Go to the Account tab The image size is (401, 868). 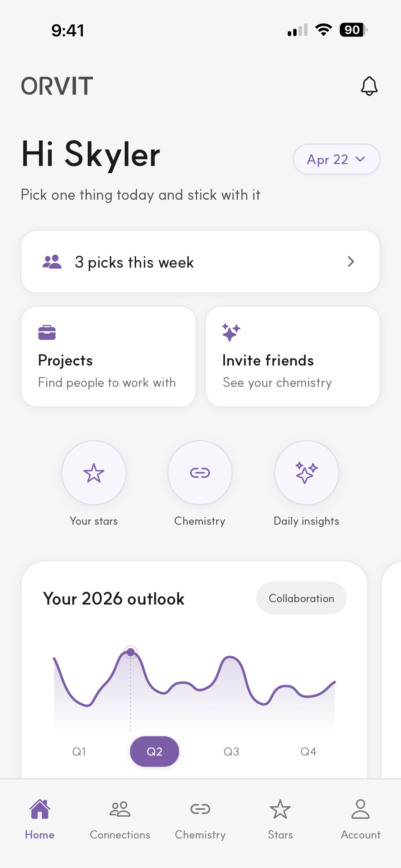coord(361,819)
